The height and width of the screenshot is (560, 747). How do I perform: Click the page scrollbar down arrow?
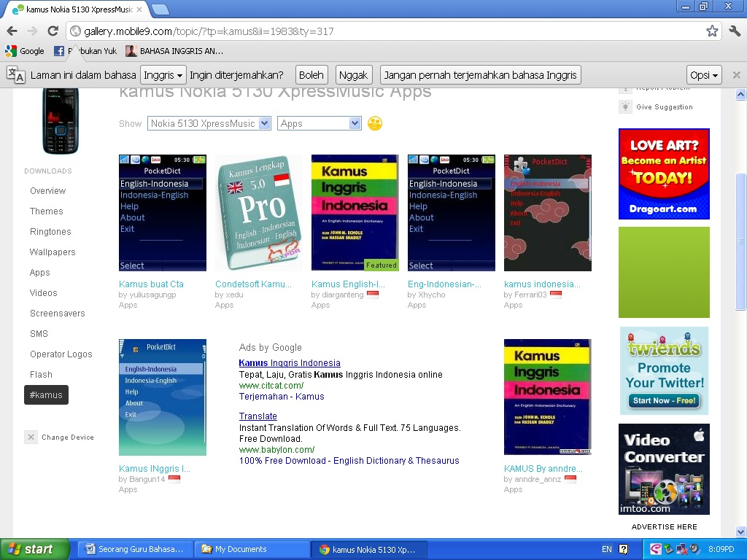point(741,532)
